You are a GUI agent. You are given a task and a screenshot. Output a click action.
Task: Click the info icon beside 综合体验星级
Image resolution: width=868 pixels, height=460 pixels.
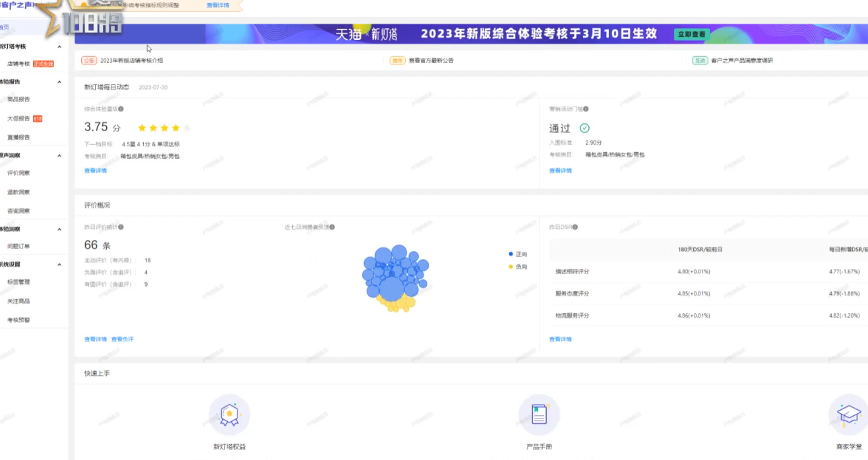(121, 109)
